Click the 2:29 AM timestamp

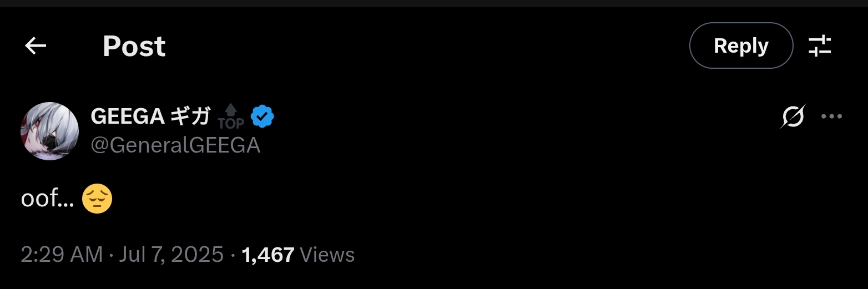[62, 255]
